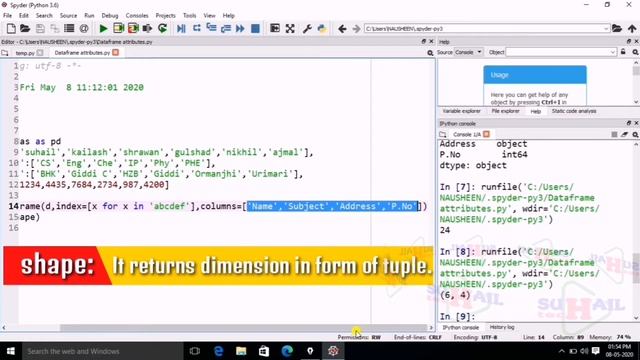Viewport: 640px width, 360px height.
Task: Click the editor horizontal scrollbar
Action: pyautogui.click(x=244, y=327)
